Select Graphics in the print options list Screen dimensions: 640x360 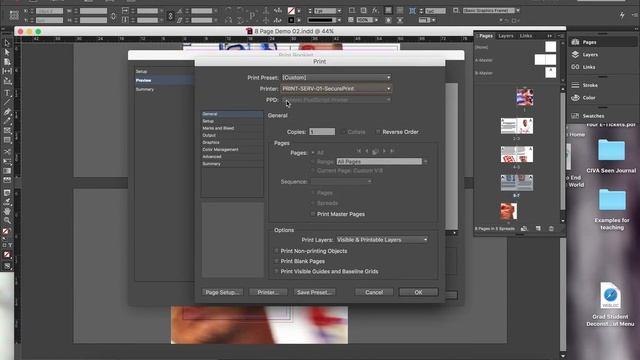(232, 142)
